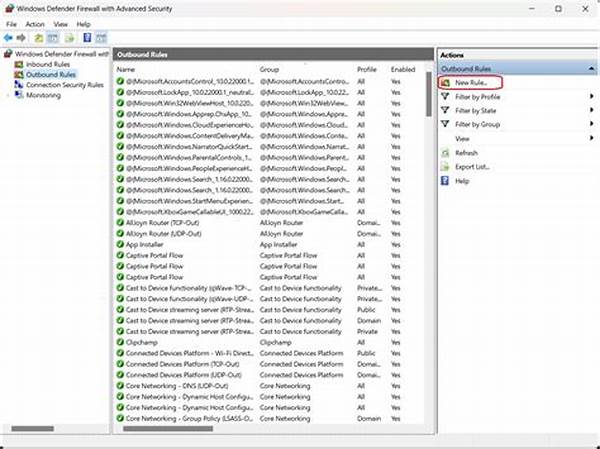Click the rules list vertical scrollbar thumb
Viewport: 600px width, 449px height.
pos(429,94)
